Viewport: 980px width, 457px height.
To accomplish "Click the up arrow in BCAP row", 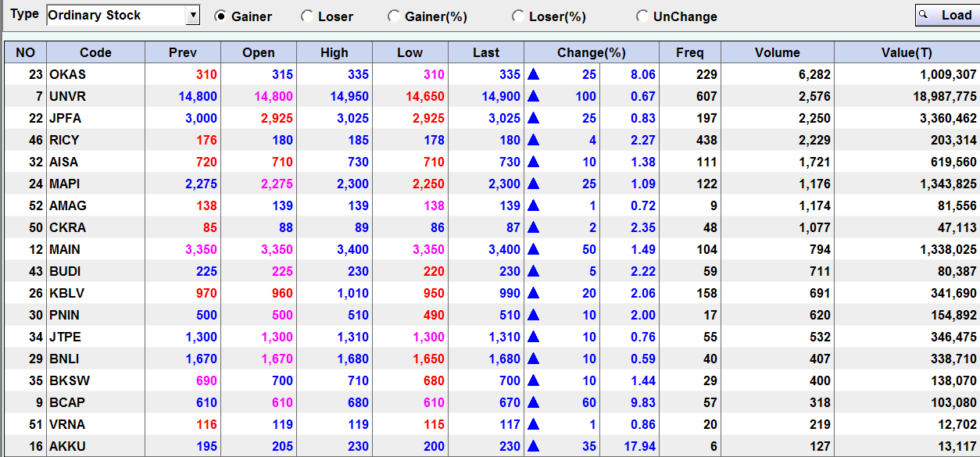I will tap(534, 402).
